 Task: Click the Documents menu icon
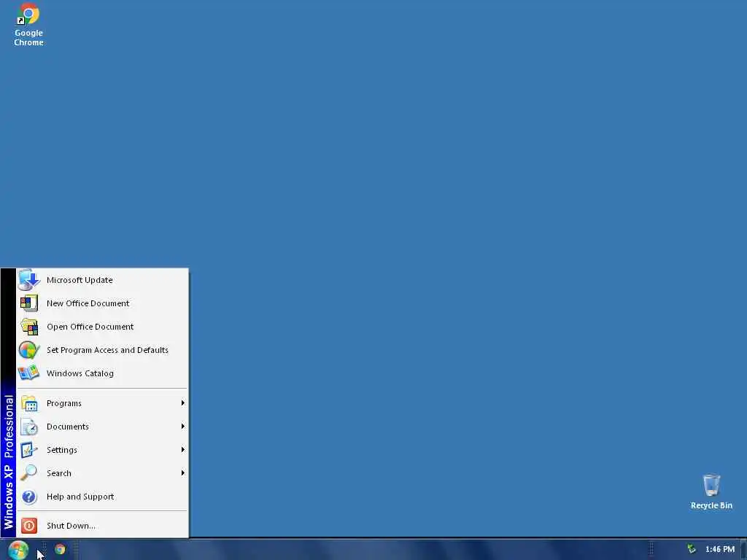click(x=28, y=427)
